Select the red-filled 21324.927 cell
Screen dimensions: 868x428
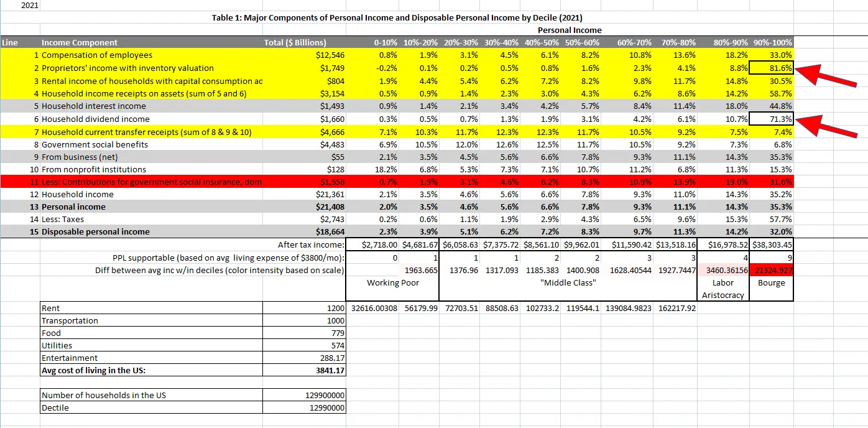772,271
